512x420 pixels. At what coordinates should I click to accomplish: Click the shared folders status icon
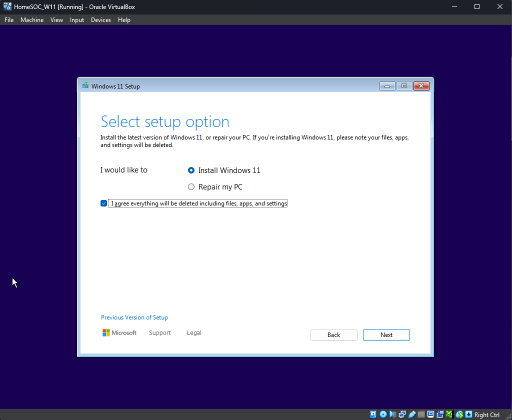(421, 414)
